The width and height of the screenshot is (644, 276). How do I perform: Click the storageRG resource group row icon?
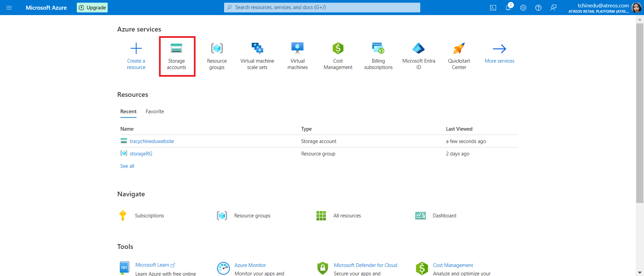pos(124,153)
